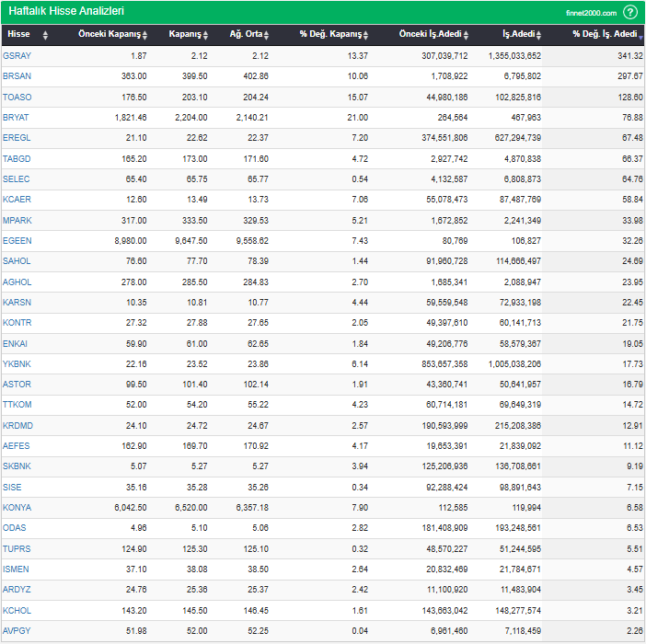Open the EREGL stock page link
Screen dimensions: 646x644
tap(17, 138)
